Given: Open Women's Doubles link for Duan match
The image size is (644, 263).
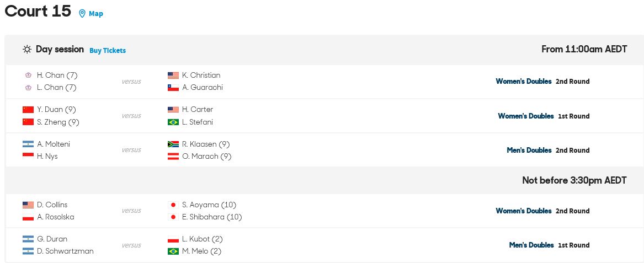Looking at the screenshot, I should coord(526,116).
